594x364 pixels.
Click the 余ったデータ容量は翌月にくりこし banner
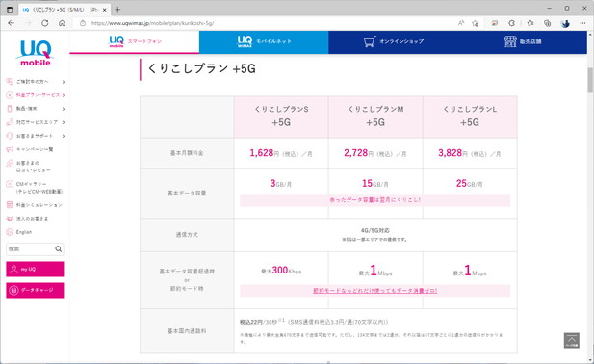point(375,200)
